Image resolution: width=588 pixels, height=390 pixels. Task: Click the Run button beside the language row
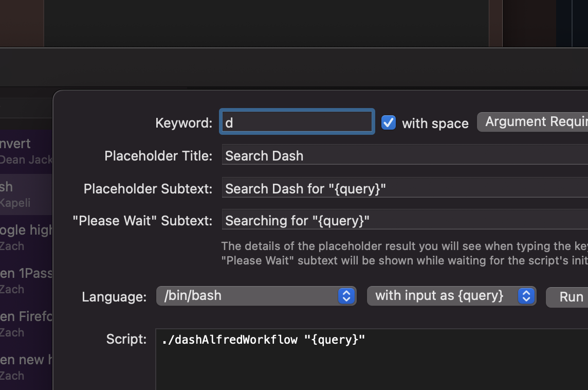tap(567, 297)
